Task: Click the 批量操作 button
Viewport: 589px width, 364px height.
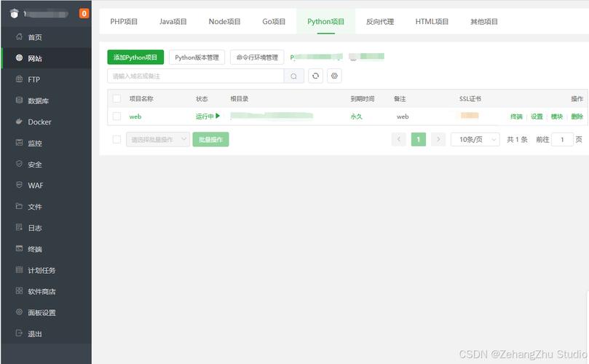Action: (x=210, y=139)
